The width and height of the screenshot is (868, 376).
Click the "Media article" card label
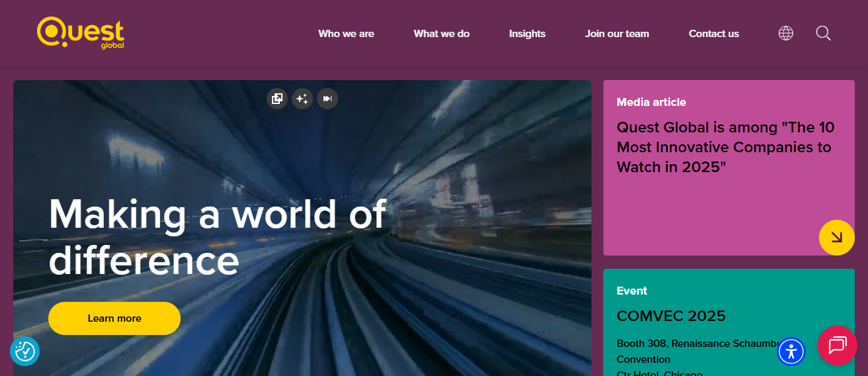click(651, 102)
